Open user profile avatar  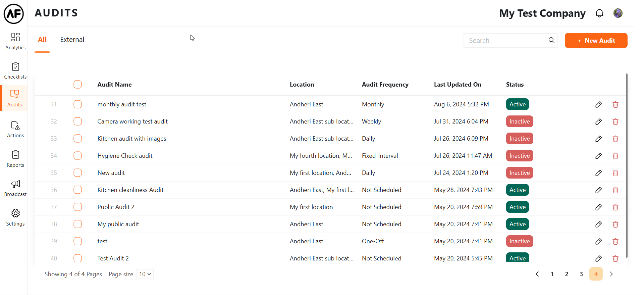pyautogui.click(x=618, y=13)
